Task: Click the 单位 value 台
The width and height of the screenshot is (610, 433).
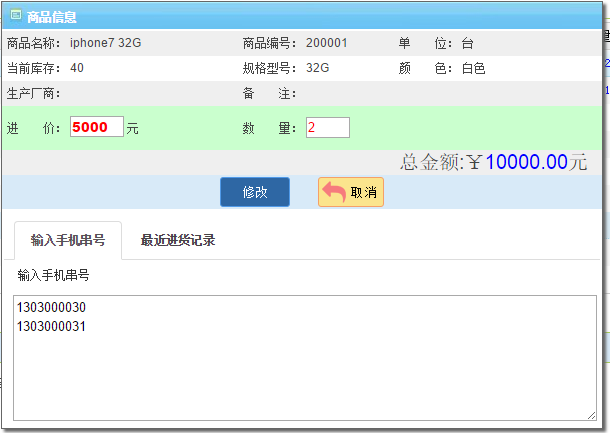Action: coord(467,43)
